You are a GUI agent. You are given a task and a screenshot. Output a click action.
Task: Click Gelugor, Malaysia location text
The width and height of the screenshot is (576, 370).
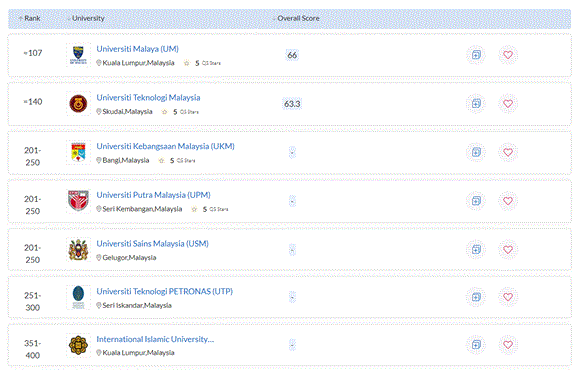click(x=129, y=258)
